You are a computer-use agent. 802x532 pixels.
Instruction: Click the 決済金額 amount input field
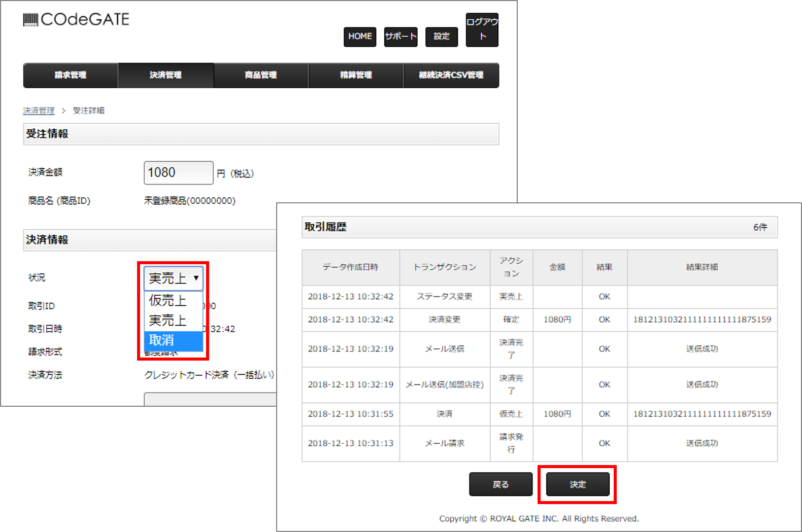pyautogui.click(x=178, y=173)
